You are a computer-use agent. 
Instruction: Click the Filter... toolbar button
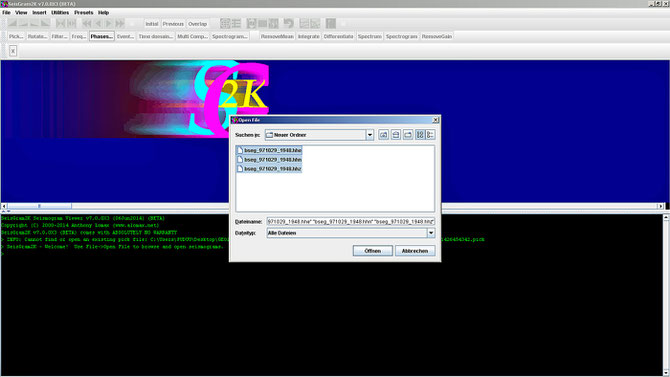click(59, 36)
